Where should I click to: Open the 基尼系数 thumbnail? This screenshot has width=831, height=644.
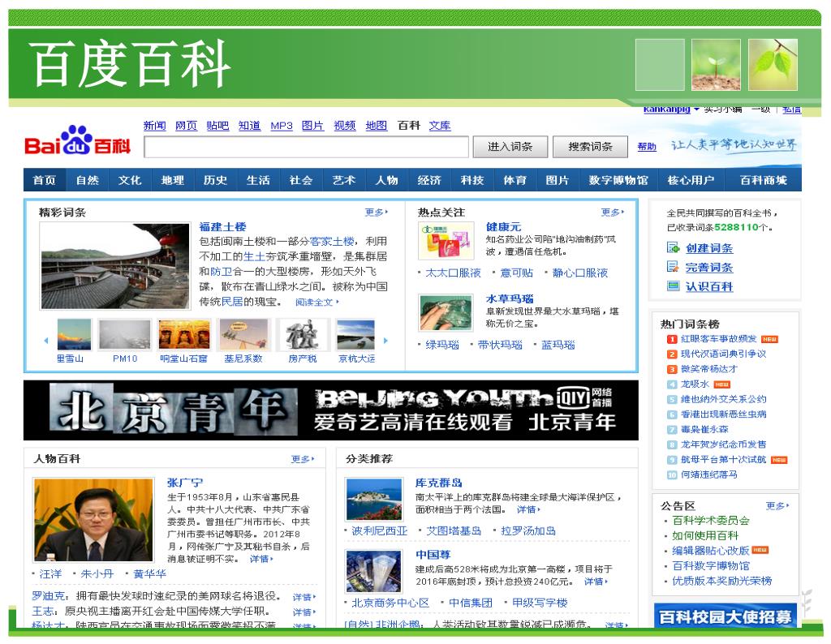pyautogui.click(x=243, y=335)
